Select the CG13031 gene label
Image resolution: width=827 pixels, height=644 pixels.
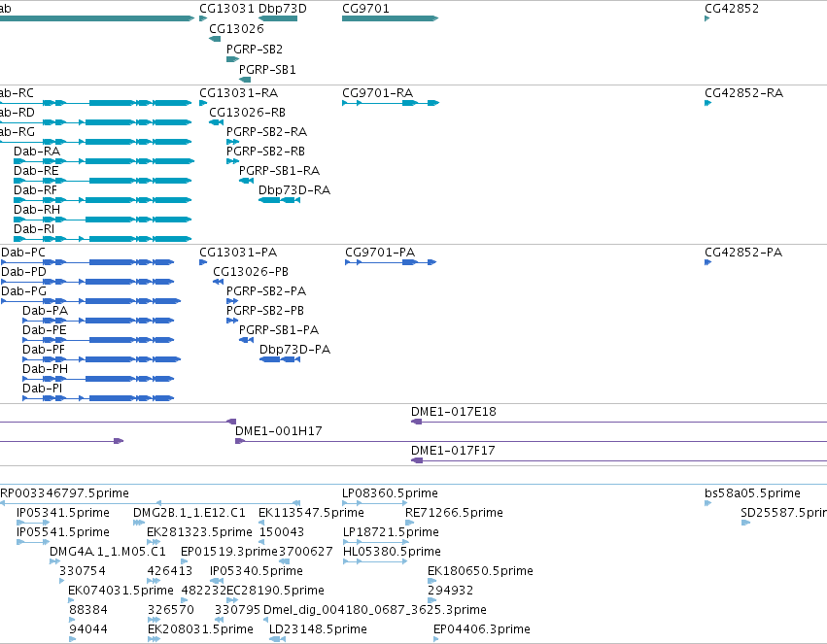pyautogui.click(x=226, y=9)
